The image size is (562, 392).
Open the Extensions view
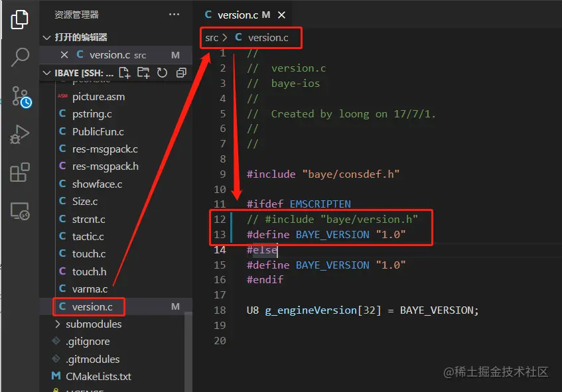click(x=20, y=172)
